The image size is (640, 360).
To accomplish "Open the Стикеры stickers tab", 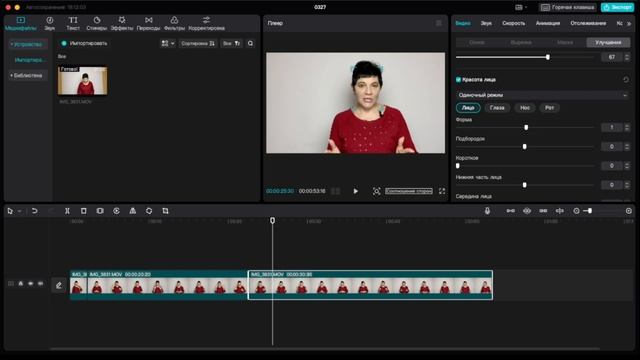I will [x=96, y=24].
